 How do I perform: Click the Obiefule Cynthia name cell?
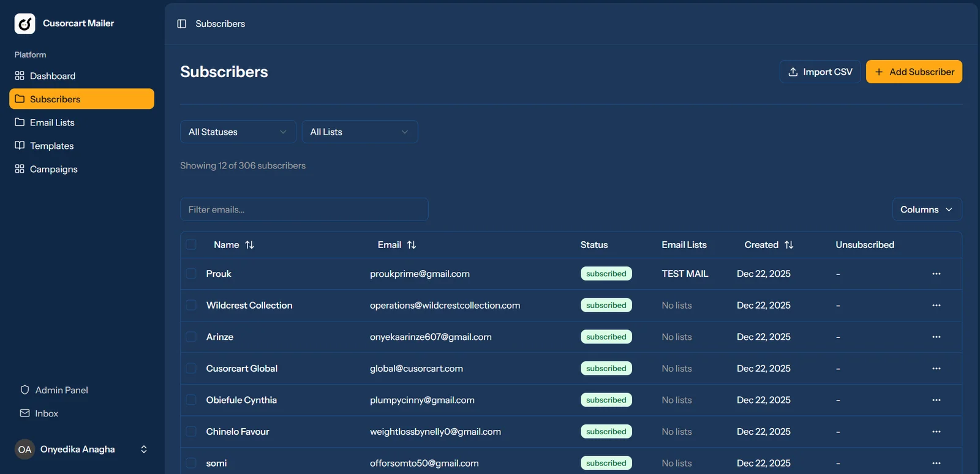(241, 400)
